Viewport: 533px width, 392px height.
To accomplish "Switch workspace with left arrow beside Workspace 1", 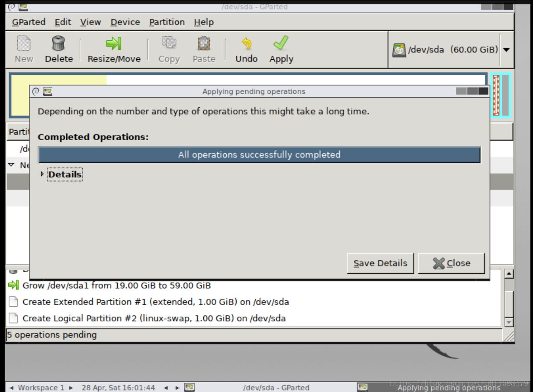I will tap(11, 388).
